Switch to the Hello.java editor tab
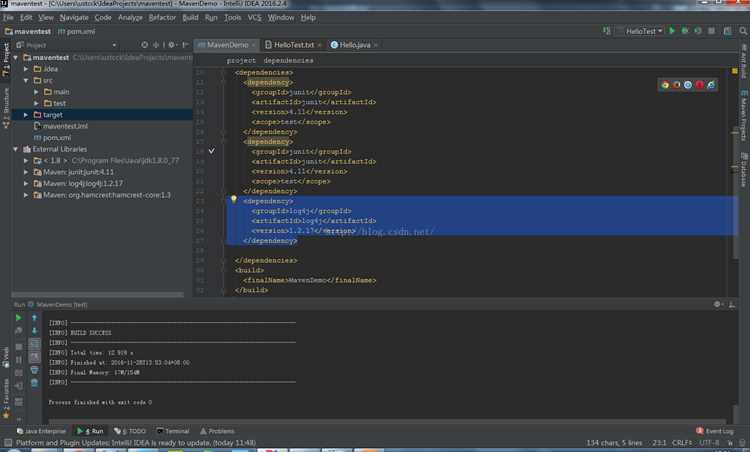Screen dimensions: 750x452 354,45
